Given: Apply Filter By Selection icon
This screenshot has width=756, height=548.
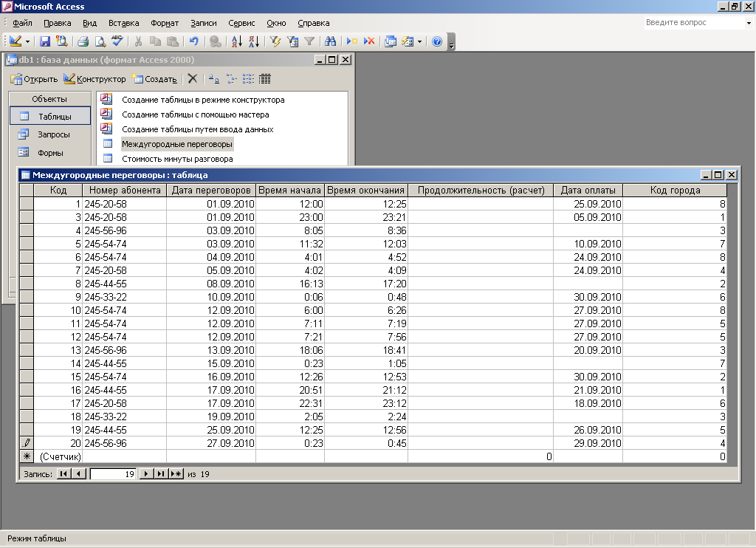Looking at the screenshot, I should pos(275,41).
